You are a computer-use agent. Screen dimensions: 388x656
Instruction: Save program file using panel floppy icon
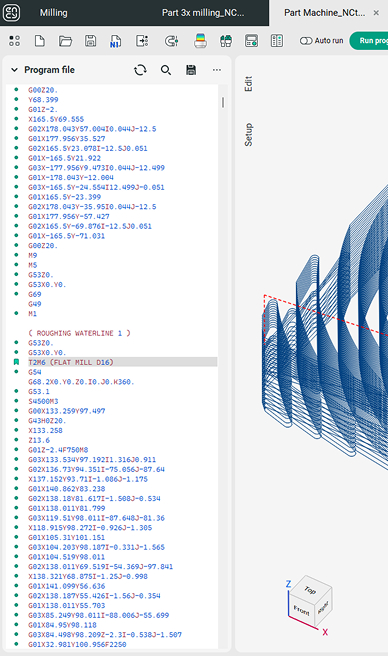pyautogui.click(x=191, y=70)
